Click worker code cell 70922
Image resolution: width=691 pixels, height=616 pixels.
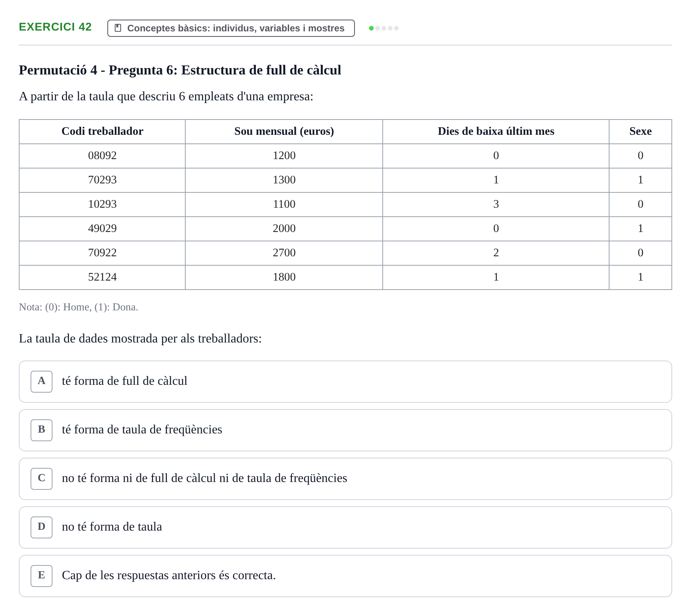pyautogui.click(x=102, y=253)
